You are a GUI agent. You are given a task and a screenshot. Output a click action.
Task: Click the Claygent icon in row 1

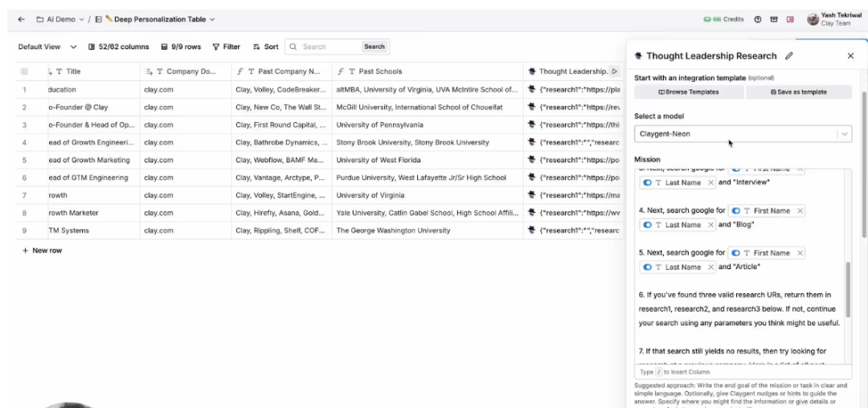(x=532, y=89)
